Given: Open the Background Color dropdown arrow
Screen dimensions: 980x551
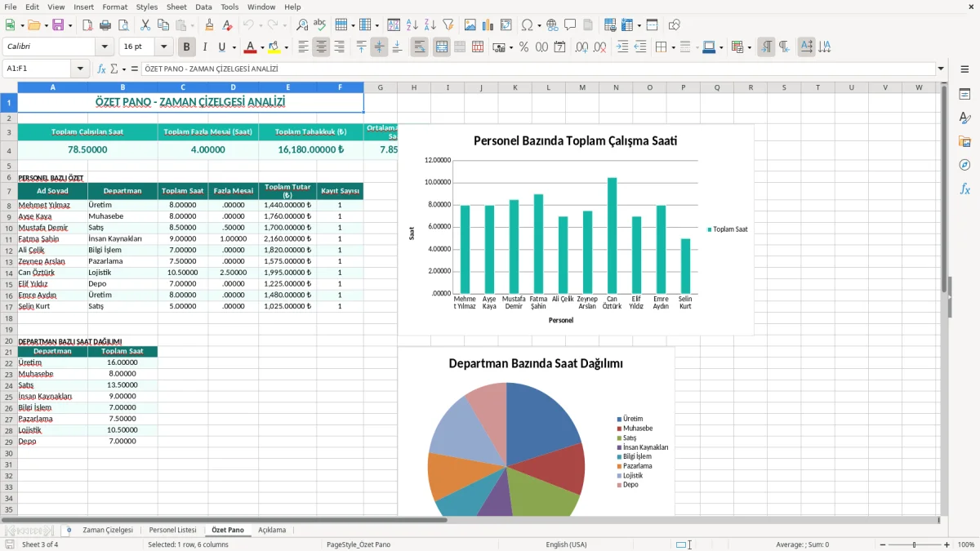Looking at the screenshot, I should (x=286, y=47).
